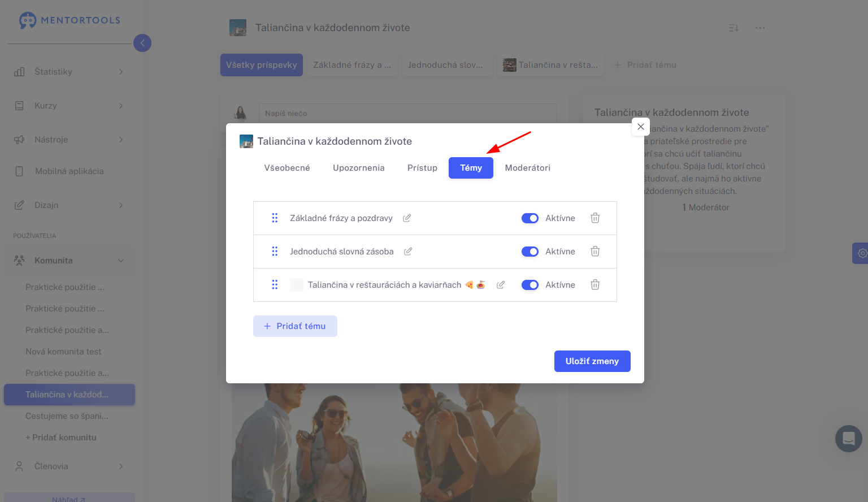Open the chat support bubble icon
This screenshot has height=502, width=868.
coord(849,439)
